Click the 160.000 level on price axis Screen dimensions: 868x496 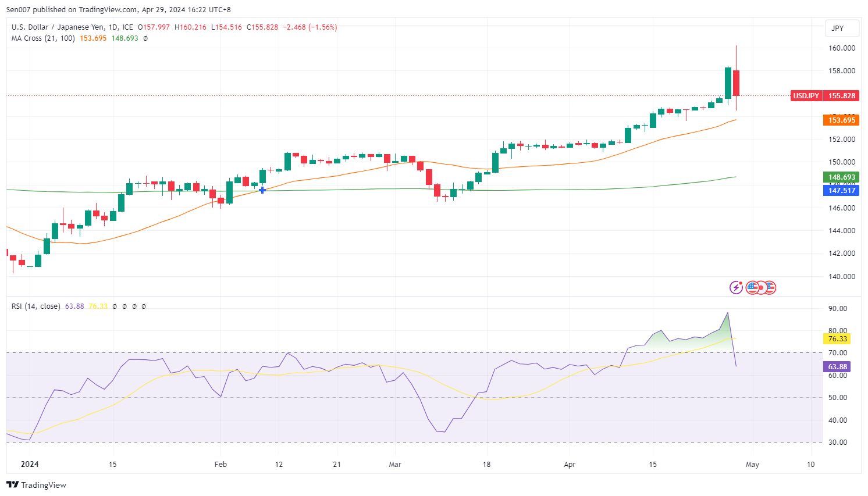(x=841, y=48)
